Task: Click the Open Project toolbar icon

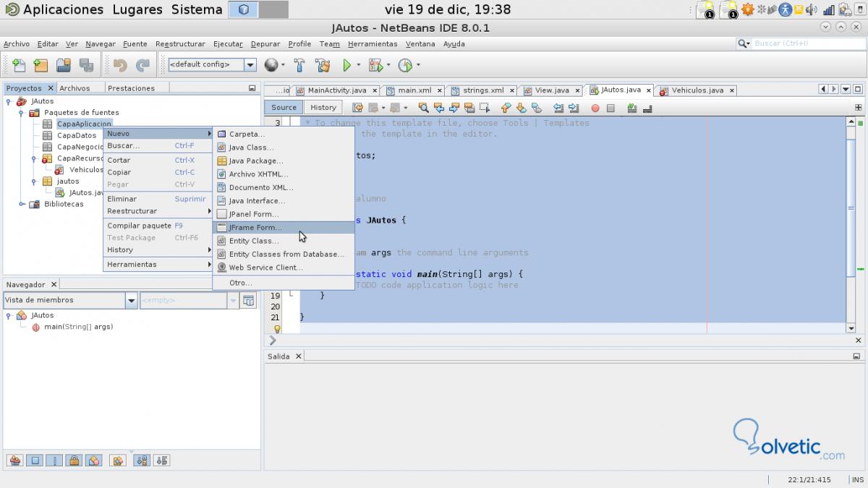Action: [x=64, y=65]
